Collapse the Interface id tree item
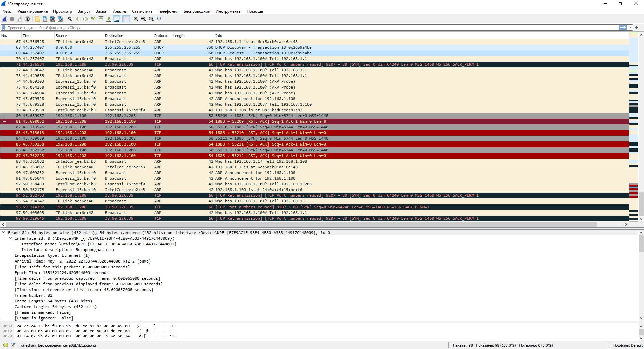 (x=10, y=238)
